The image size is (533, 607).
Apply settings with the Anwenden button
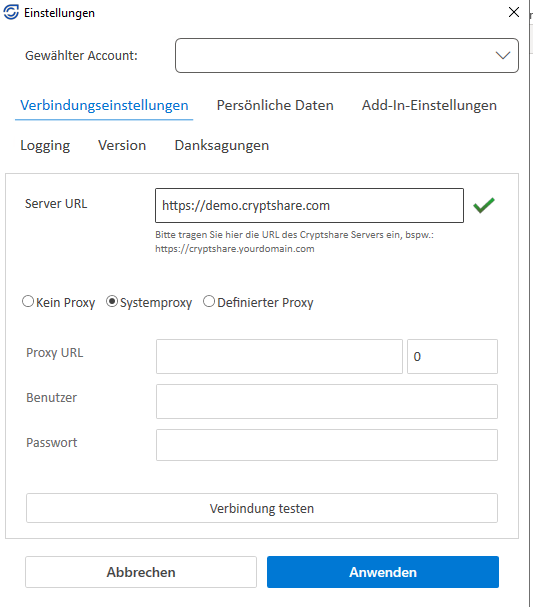pyautogui.click(x=383, y=572)
